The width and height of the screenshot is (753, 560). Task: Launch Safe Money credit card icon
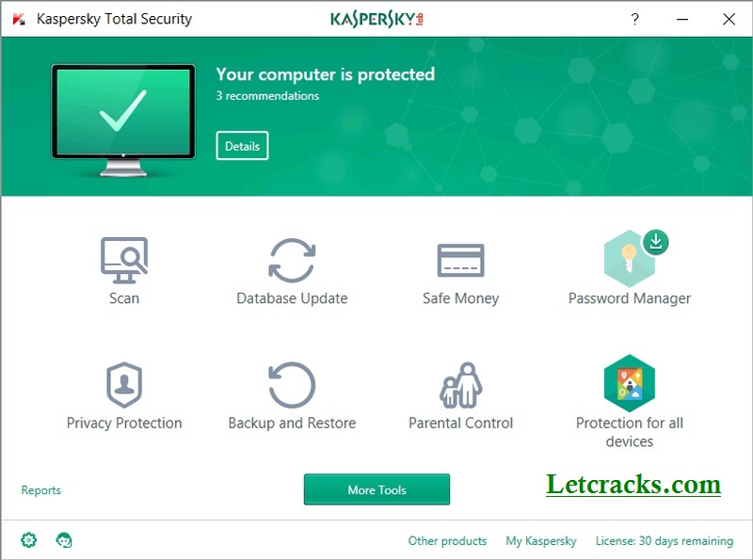pyautogui.click(x=460, y=261)
